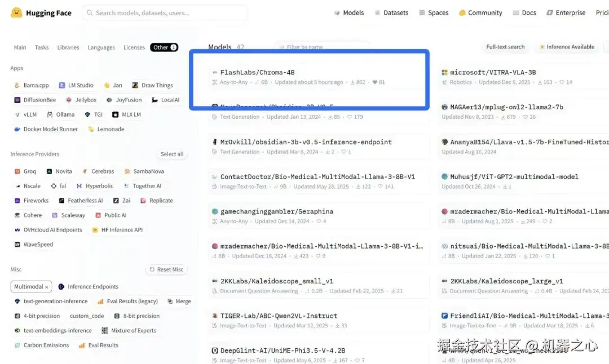Select the MLX LM app filter
The image size is (609, 364).
127,114
